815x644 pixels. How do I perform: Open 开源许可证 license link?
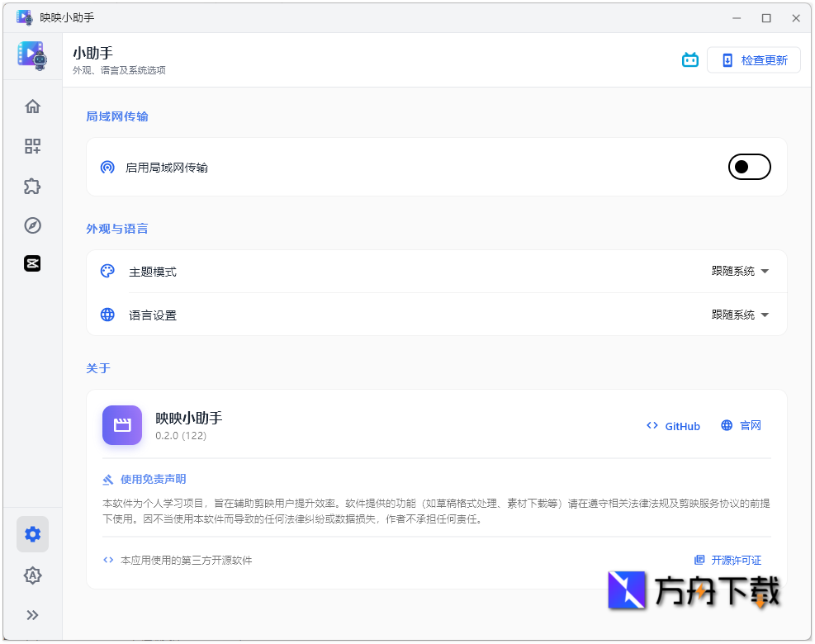pos(727,560)
